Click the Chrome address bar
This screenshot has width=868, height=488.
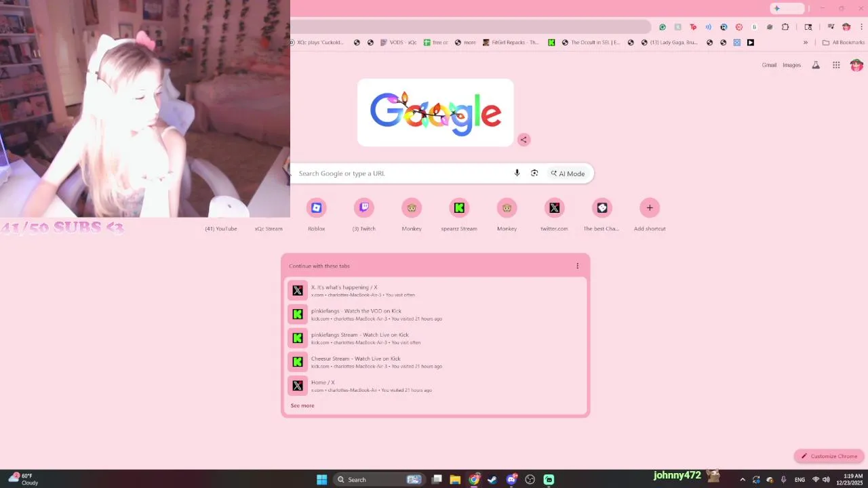point(471,27)
